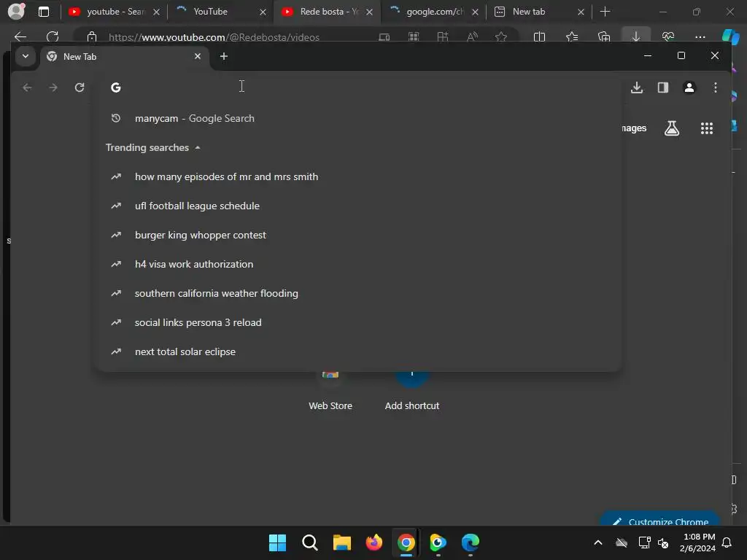Open Google apps grid icon
Viewport: 747px width, 560px height.
[x=706, y=128]
